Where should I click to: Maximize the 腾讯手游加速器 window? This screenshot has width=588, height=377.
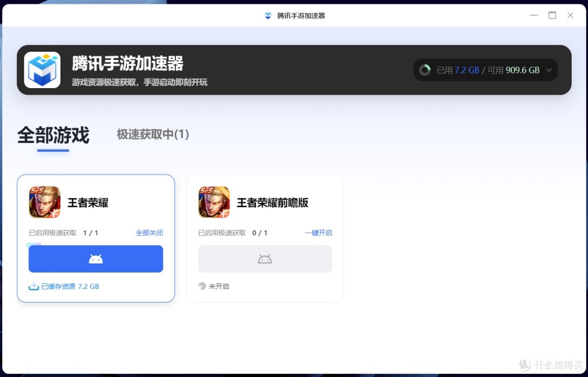pos(552,15)
